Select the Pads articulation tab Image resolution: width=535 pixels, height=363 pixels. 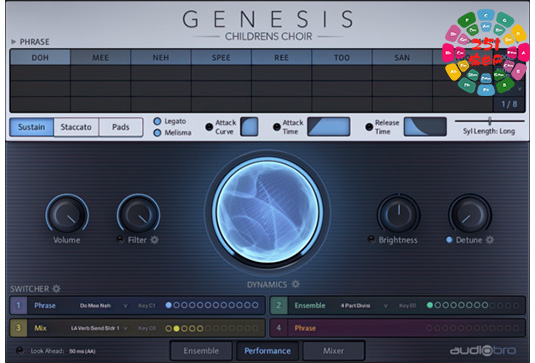click(x=121, y=127)
